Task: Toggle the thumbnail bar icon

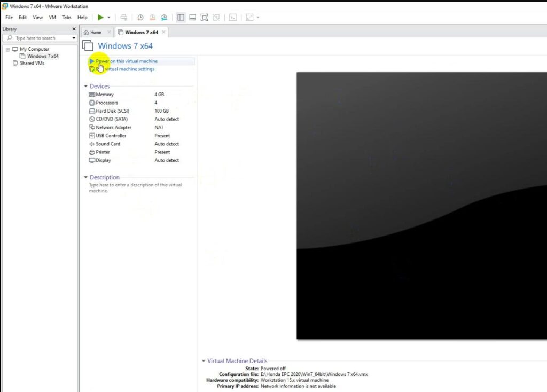Action: click(x=193, y=17)
